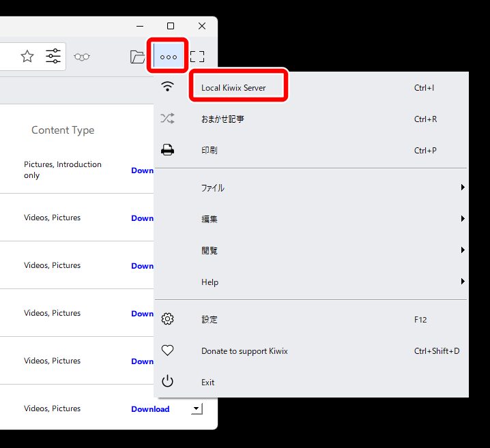Click the shuffle random article icon
Image resolution: width=490 pixels, height=448 pixels.
point(167,119)
